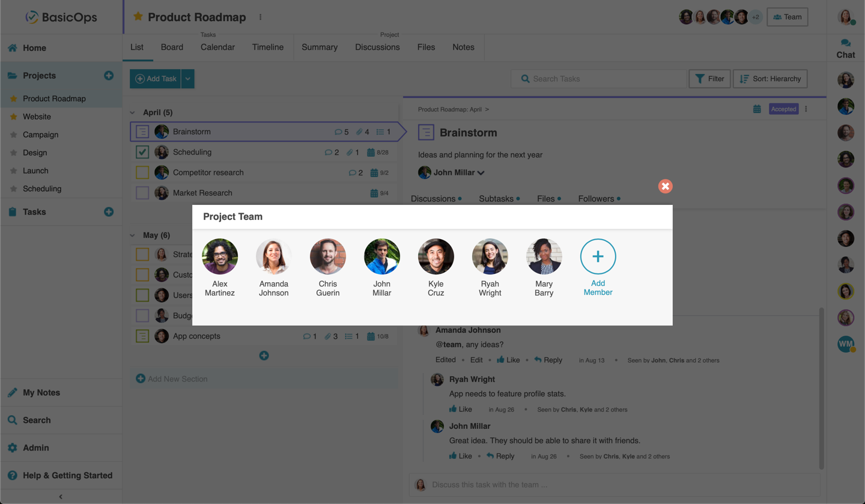Collapse the April section
Screen dimensions: 865x504
pyautogui.click(x=133, y=112)
